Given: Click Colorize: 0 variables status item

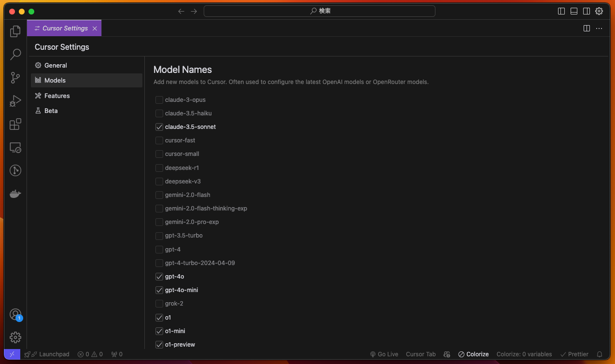Looking at the screenshot, I should tap(524, 354).
